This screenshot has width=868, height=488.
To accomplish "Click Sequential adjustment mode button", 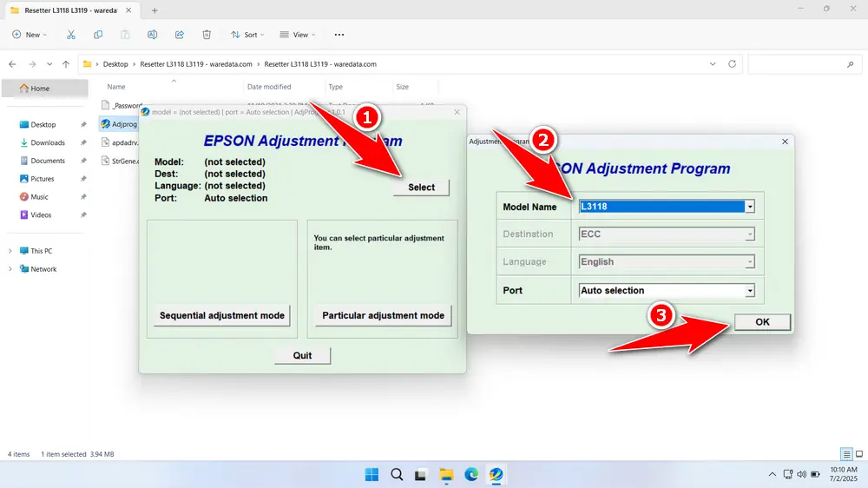I will click(x=222, y=316).
